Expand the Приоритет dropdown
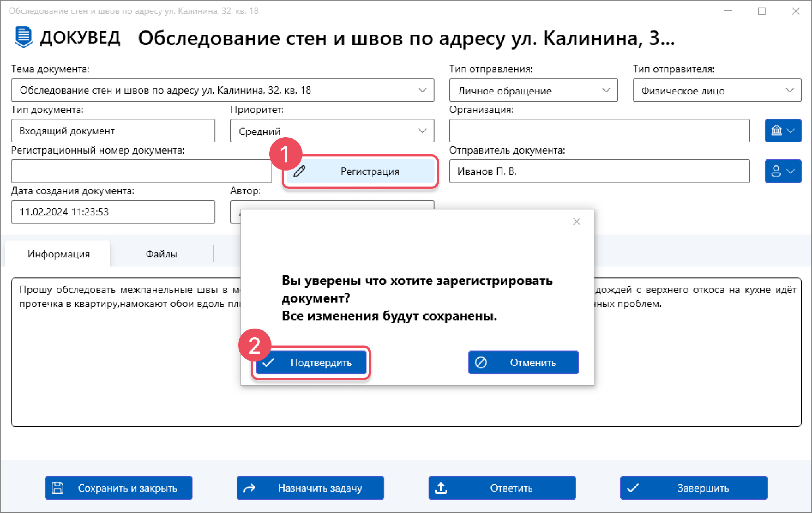Viewport: 812px width, 513px height. click(422, 131)
